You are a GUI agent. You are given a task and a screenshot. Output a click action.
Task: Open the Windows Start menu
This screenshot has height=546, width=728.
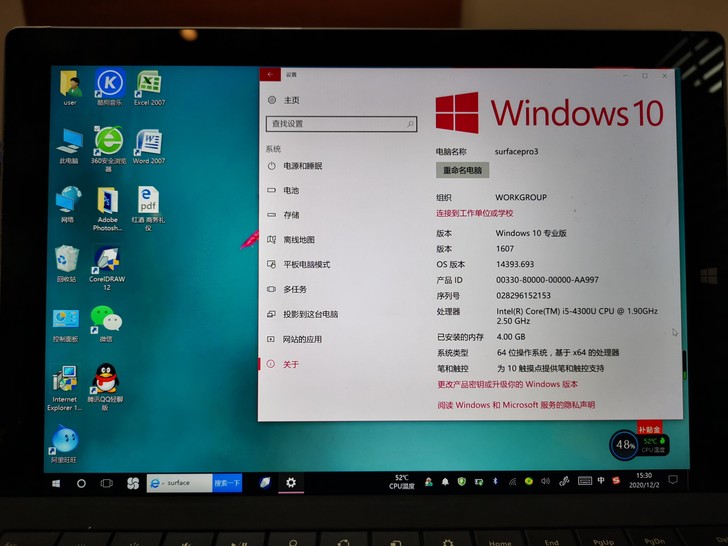click(x=56, y=483)
